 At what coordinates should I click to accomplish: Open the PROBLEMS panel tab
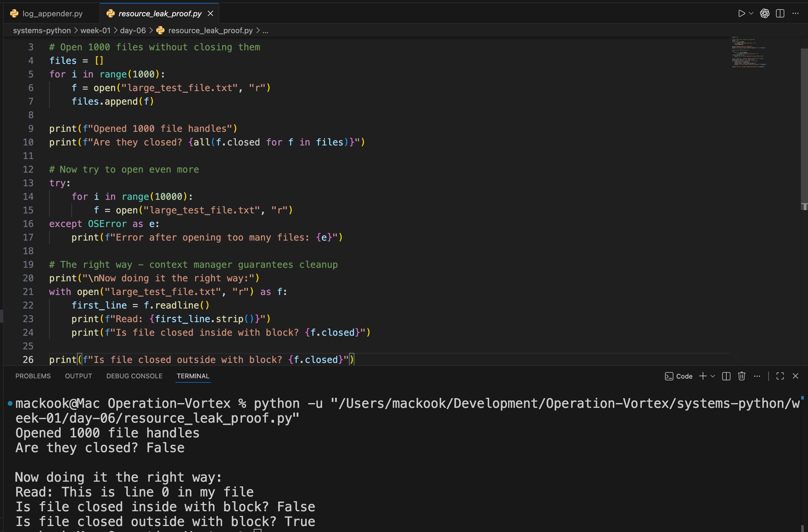click(33, 376)
